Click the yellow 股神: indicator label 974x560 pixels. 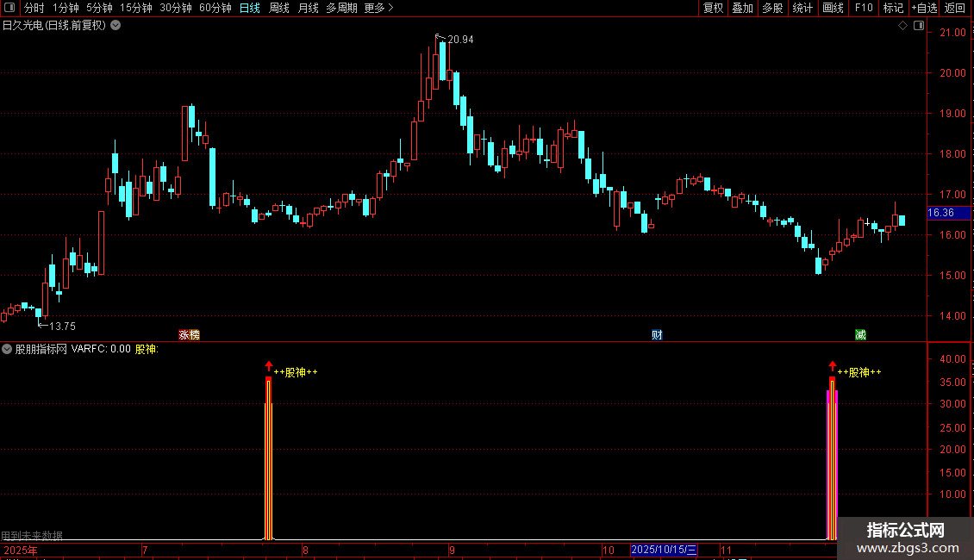[x=147, y=349]
